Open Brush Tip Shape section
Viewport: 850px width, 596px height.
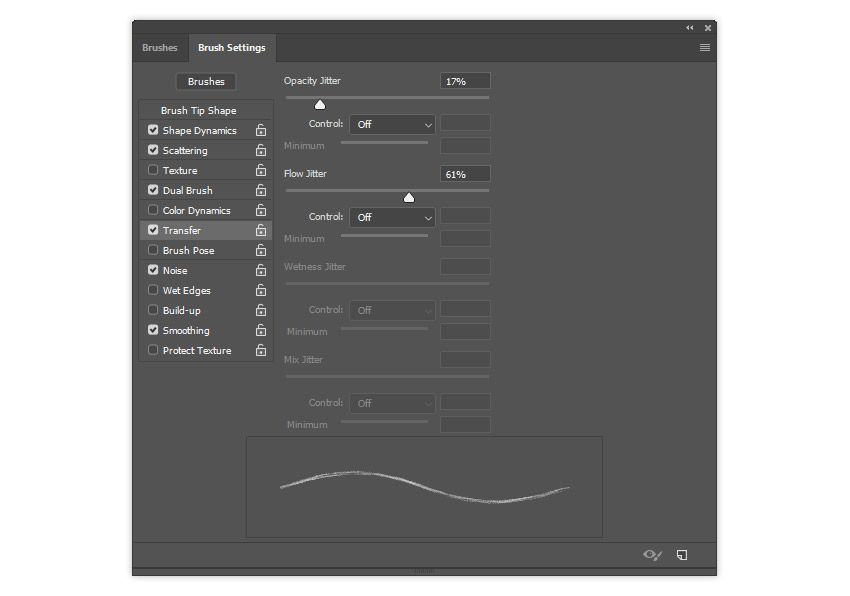(x=198, y=111)
